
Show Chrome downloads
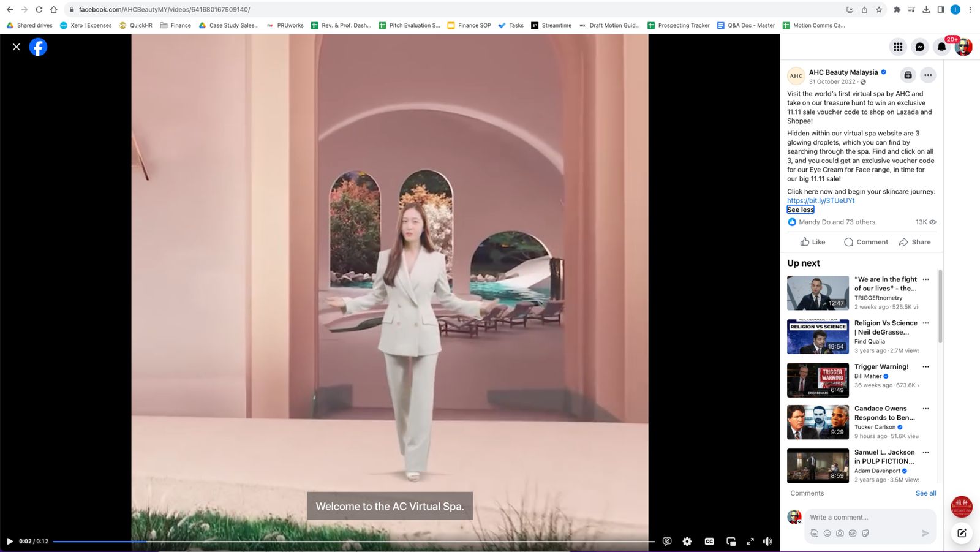pos(926,9)
